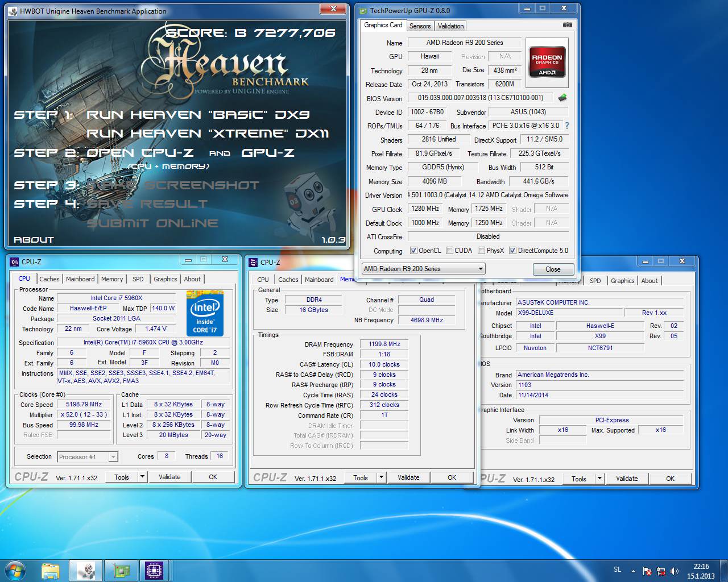Select the GPU-Z taskbar icon

click(x=120, y=571)
